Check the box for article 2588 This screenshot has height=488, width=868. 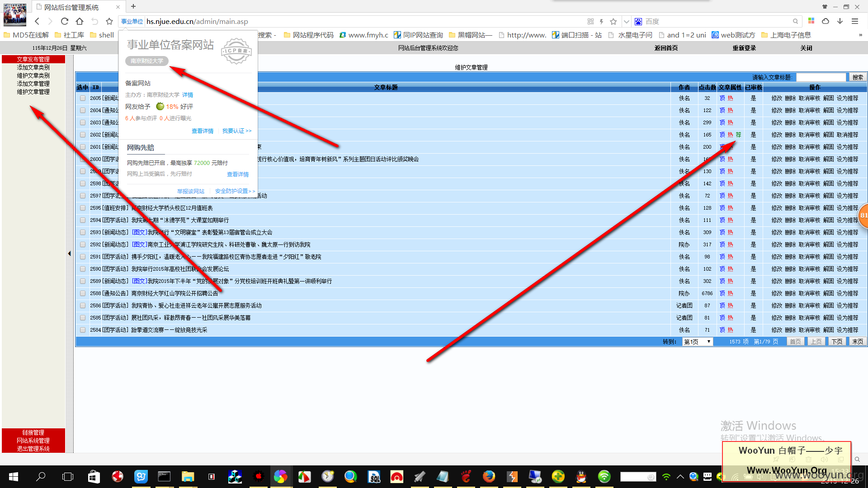[x=83, y=293]
